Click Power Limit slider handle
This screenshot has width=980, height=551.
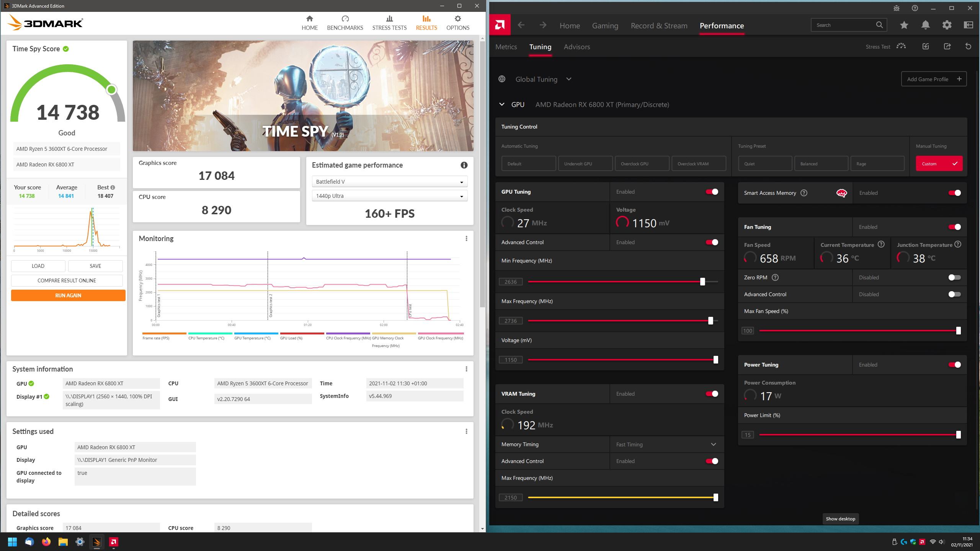point(958,434)
